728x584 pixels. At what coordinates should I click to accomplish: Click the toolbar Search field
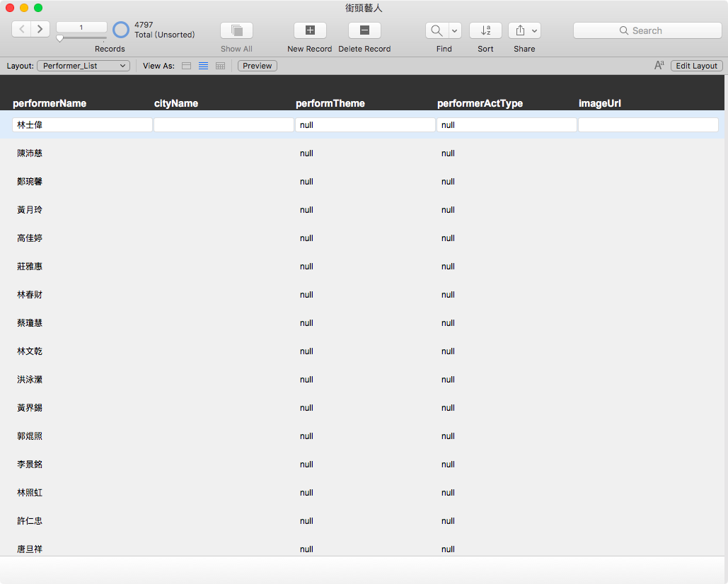pyautogui.click(x=647, y=30)
